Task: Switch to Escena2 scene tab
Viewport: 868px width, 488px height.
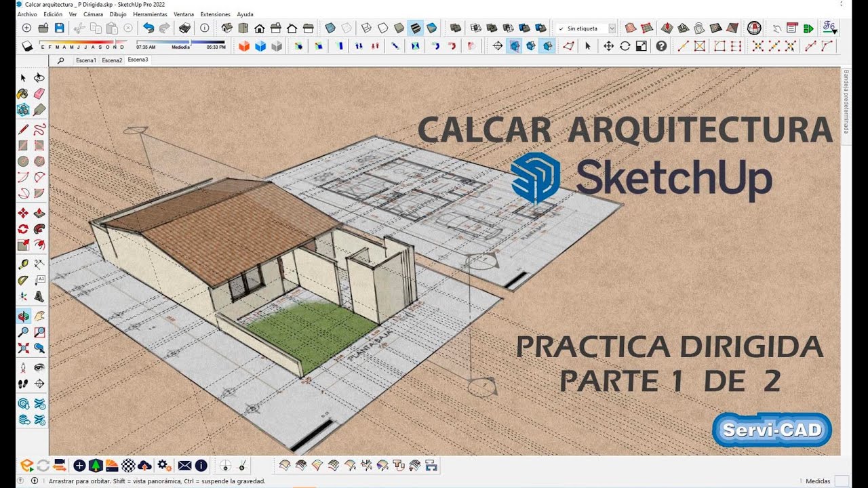Action: click(112, 60)
